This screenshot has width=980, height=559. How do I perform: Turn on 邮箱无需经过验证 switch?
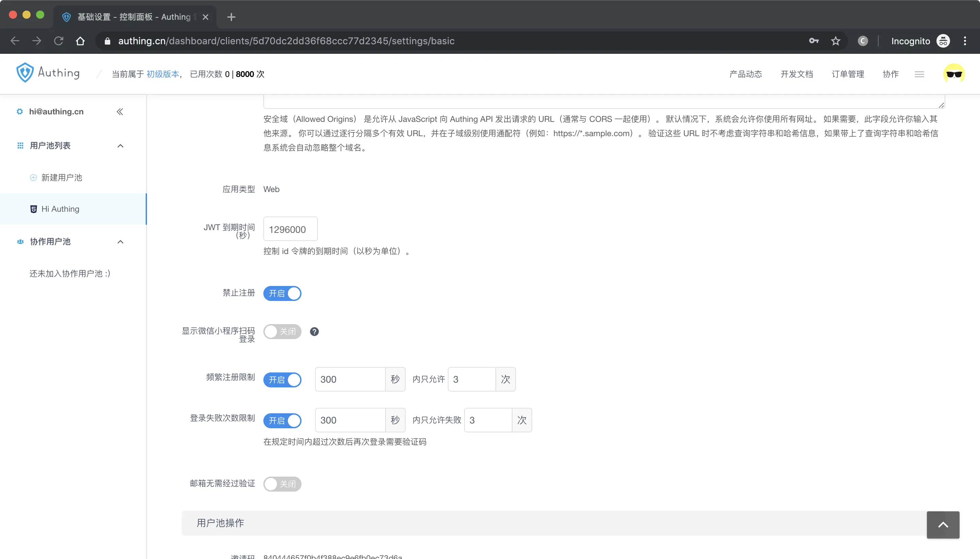click(x=282, y=484)
